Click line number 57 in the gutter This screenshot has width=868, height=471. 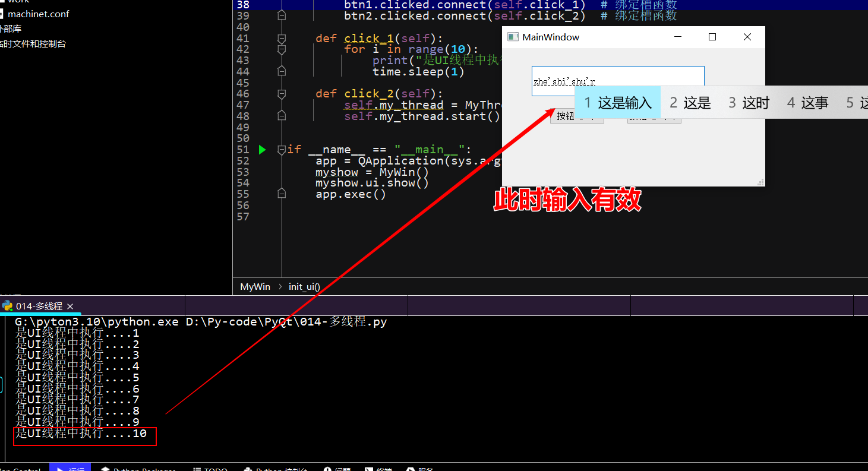[243, 217]
